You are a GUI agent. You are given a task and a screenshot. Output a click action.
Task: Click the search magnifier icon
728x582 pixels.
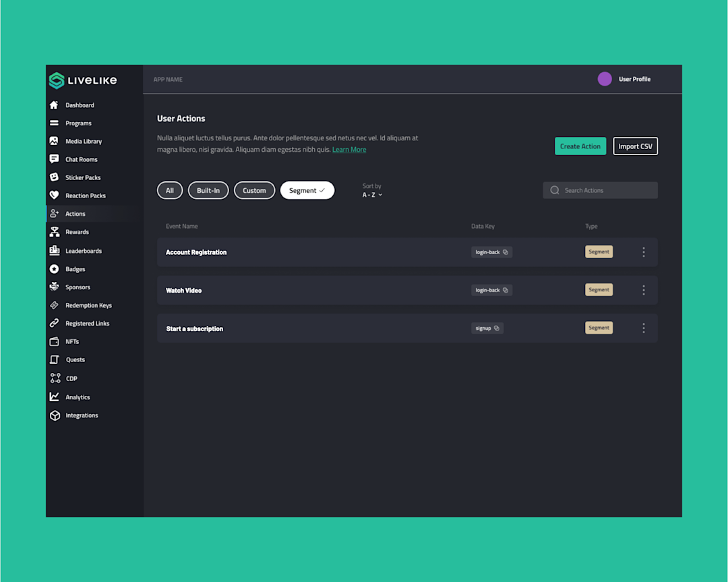(x=554, y=190)
